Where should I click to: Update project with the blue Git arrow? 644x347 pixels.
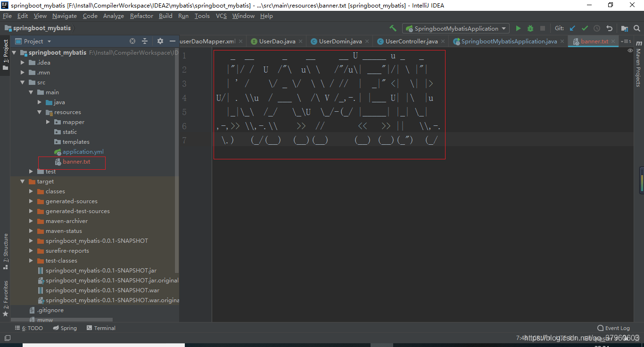click(x=573, y=28)
